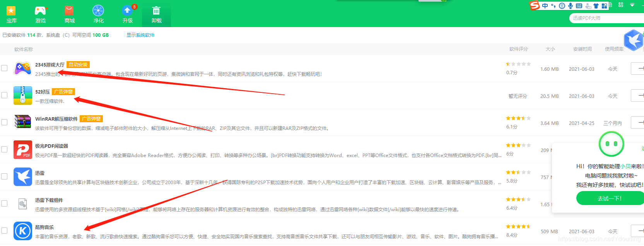Select the 卸载 uninstall tab

coord(156,14)
